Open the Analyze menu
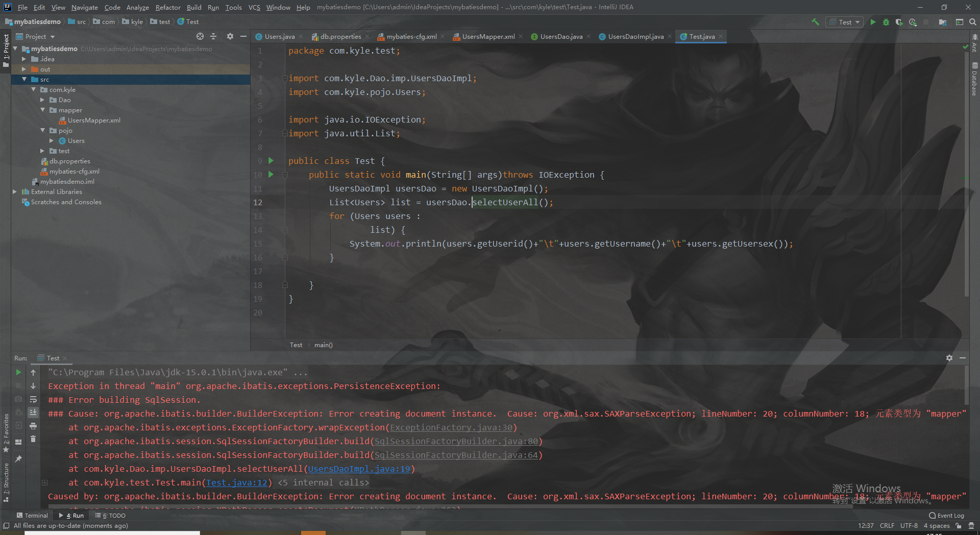The height and width of the screenshot is (535, 980). coord(137,7)
